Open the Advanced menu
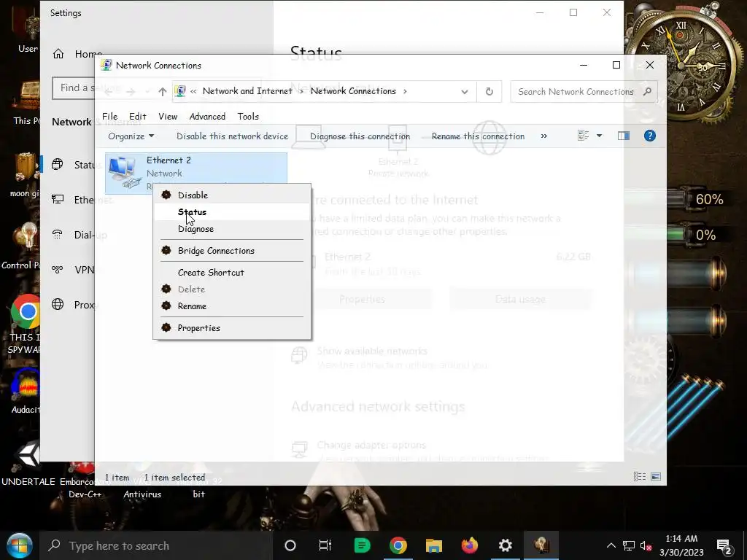Image resolution: width=747 pixels, height=560 pixels. [x=207, y=116]
